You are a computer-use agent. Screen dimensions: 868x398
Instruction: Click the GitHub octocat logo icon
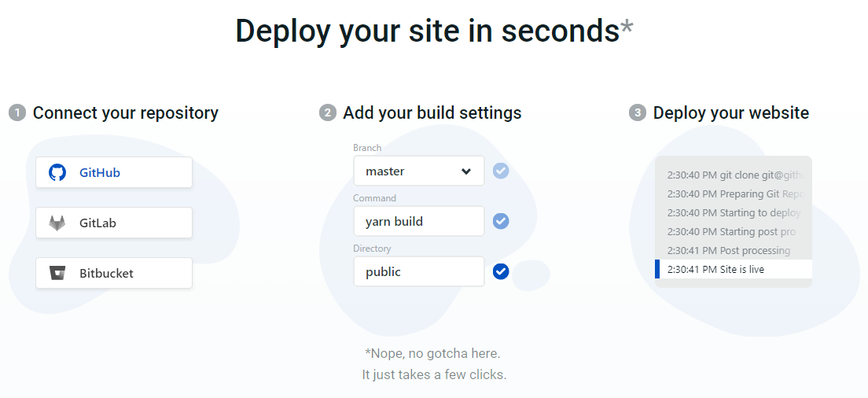tap(57, 172)
